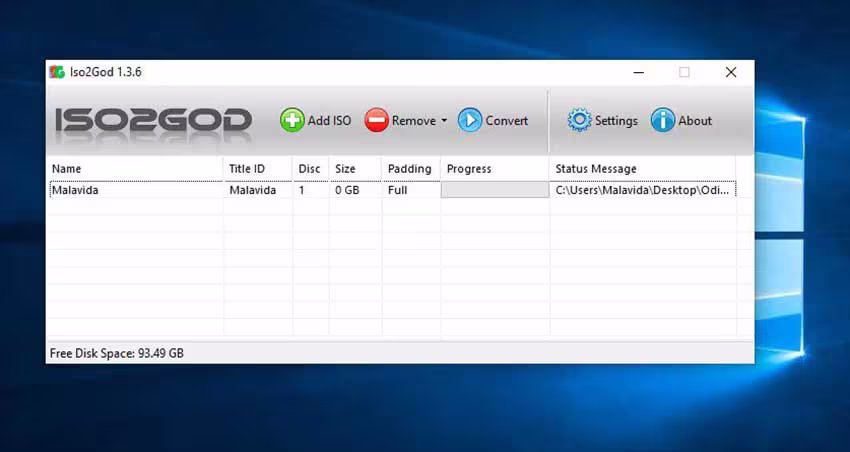This screenshot has height=452, width=850.
Task: Minimize the Iso2God window
Action: click(639, 72)
